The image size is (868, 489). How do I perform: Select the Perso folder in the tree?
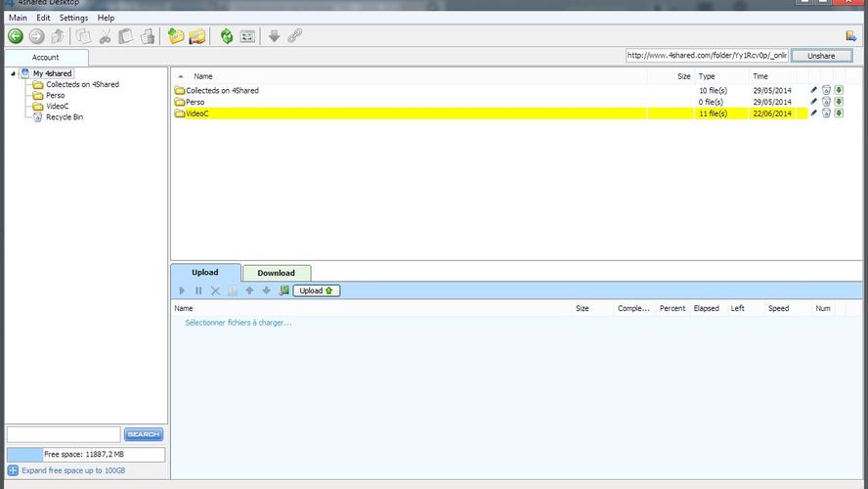[56, 95]
